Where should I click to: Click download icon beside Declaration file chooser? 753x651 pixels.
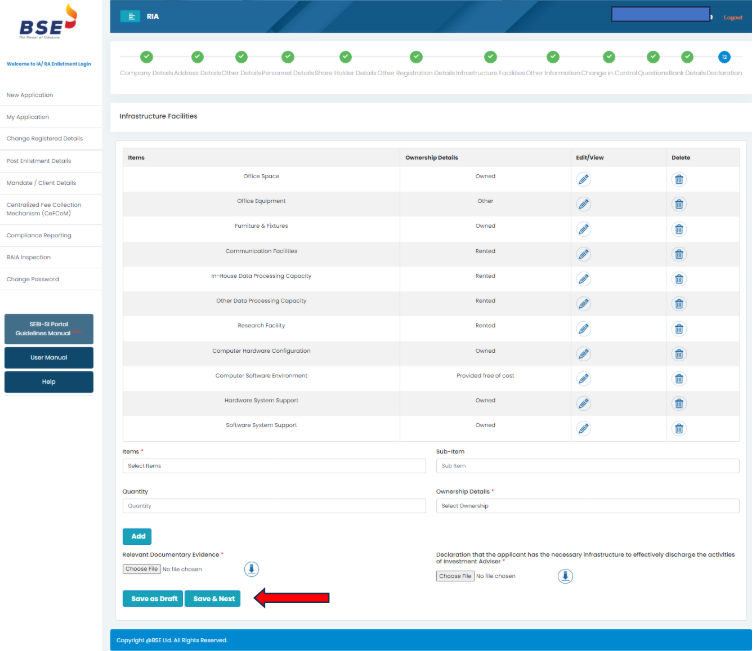tap(565, 576)
